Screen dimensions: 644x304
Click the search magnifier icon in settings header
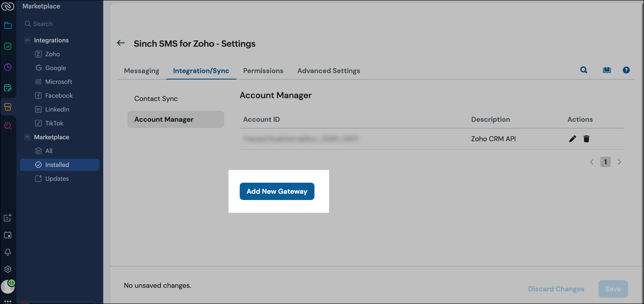[x=584, y=70]
